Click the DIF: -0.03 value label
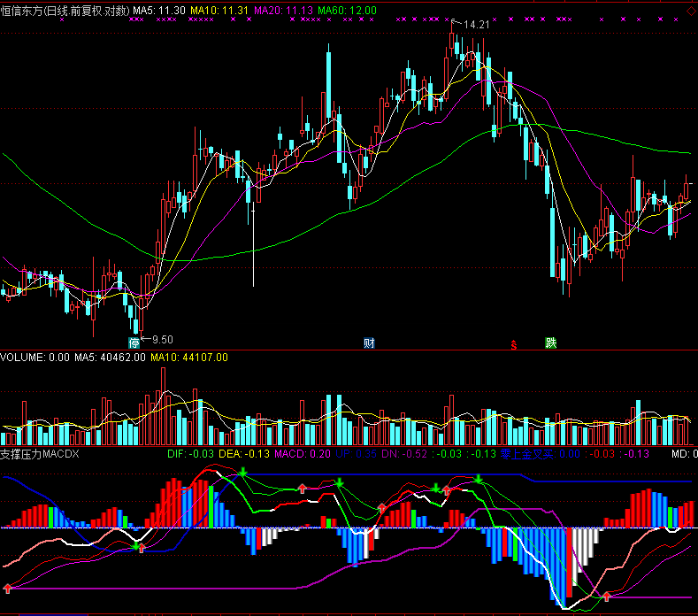This screenshot has height=616, width=698. pos(191,454)
